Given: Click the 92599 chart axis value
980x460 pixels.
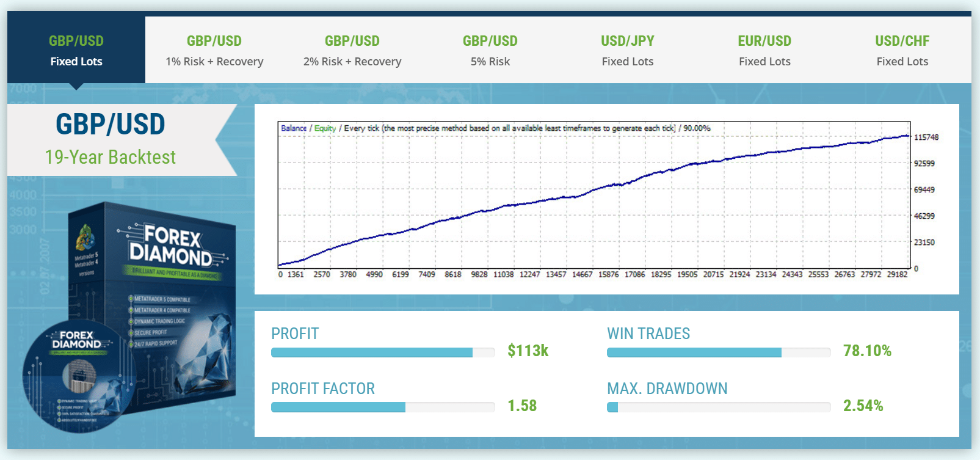Looking at the screenshot, I should click(924, 163).
